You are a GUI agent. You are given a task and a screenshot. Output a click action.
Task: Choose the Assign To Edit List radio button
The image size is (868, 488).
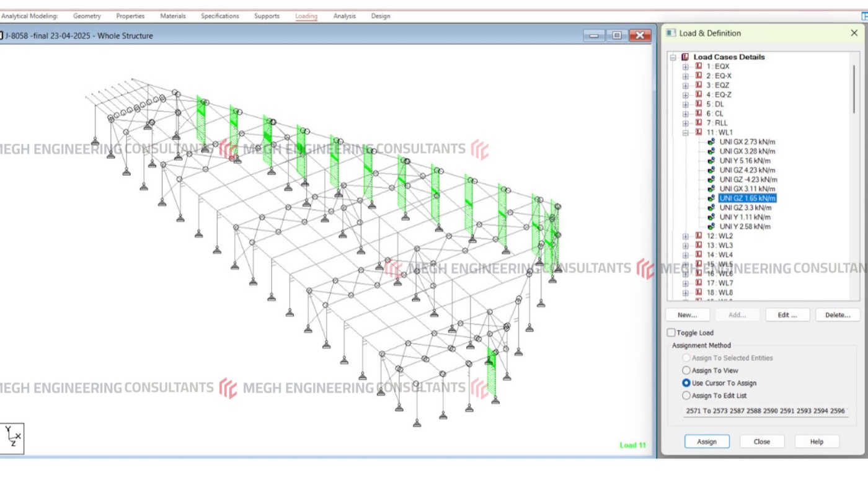coord(686,396)
